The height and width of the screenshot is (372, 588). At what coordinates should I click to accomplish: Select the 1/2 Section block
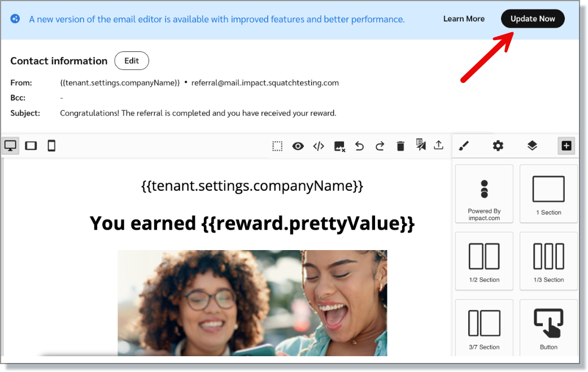[484, 261]
